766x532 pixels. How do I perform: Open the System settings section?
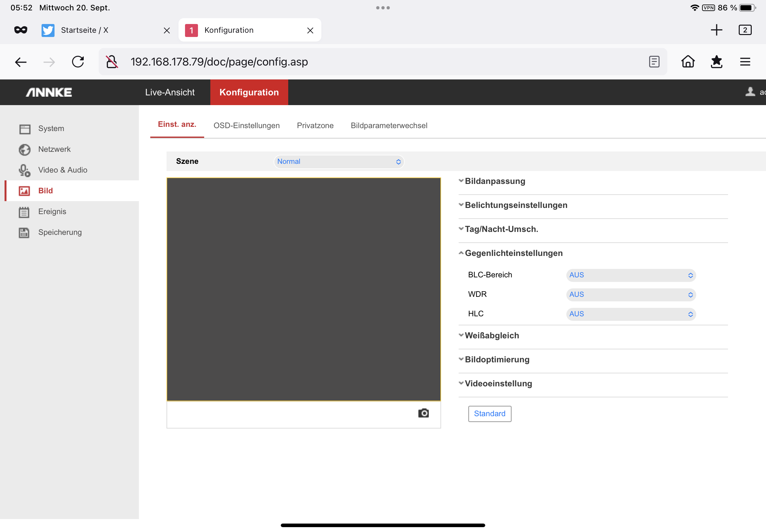(51, 129)
